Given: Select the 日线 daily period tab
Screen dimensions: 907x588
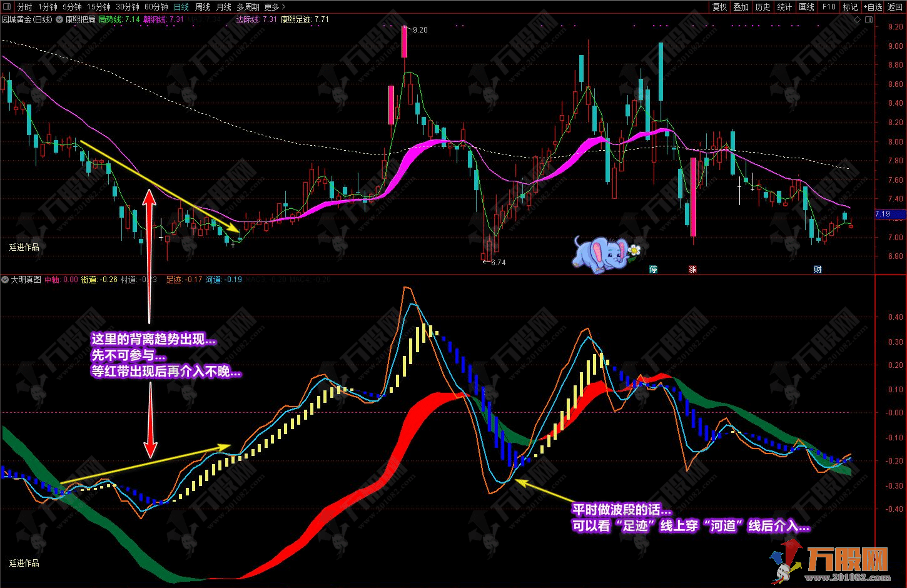Looking at the screenshot, I should (181, 7).
